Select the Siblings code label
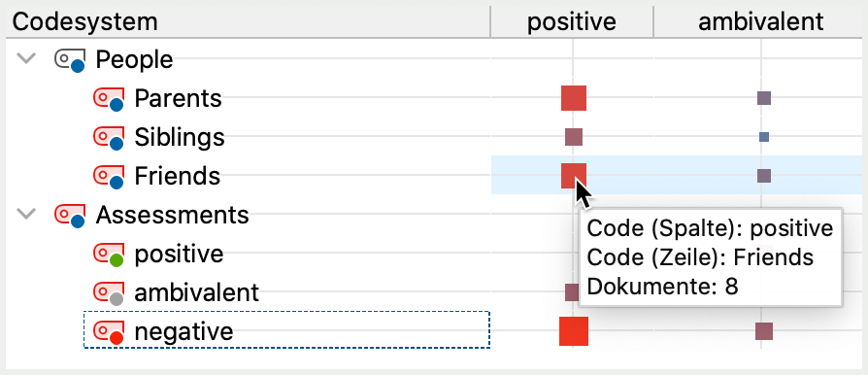 tap(180, 137)
